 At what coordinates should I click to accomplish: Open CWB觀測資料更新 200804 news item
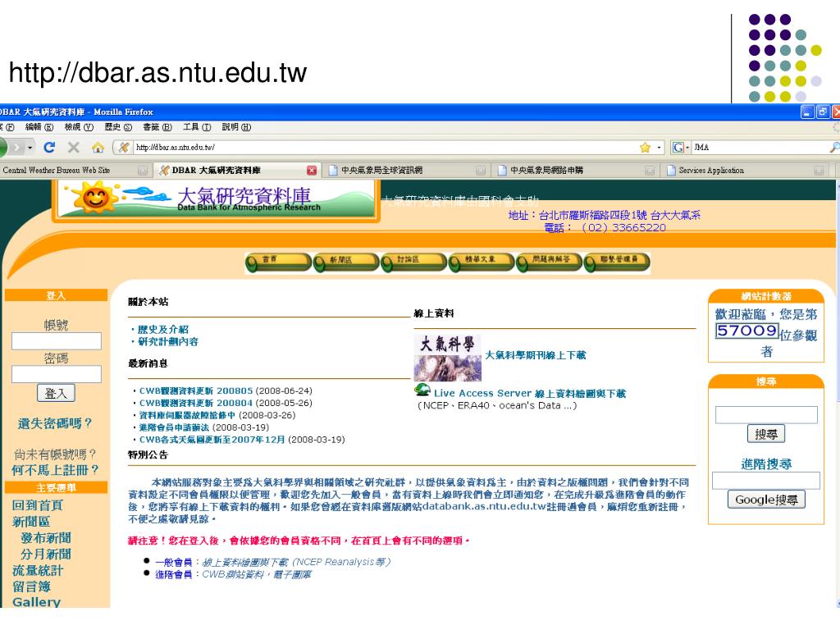[195, 403]
